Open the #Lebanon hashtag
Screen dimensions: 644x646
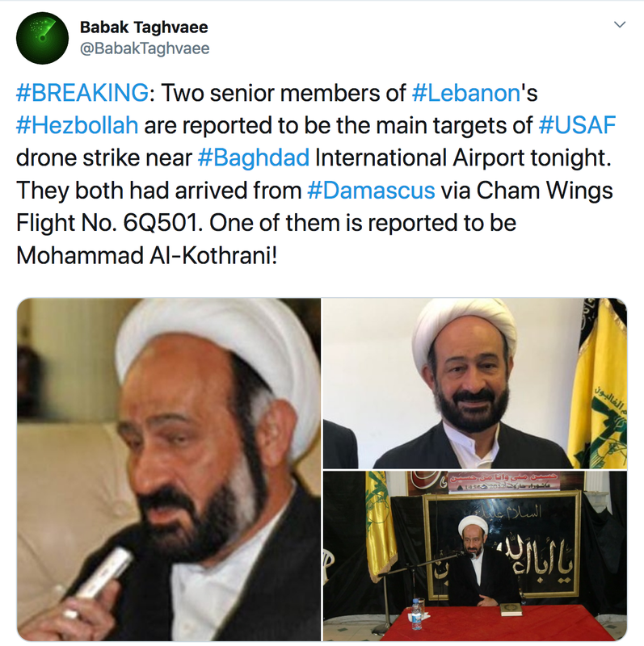coord(466,93)
